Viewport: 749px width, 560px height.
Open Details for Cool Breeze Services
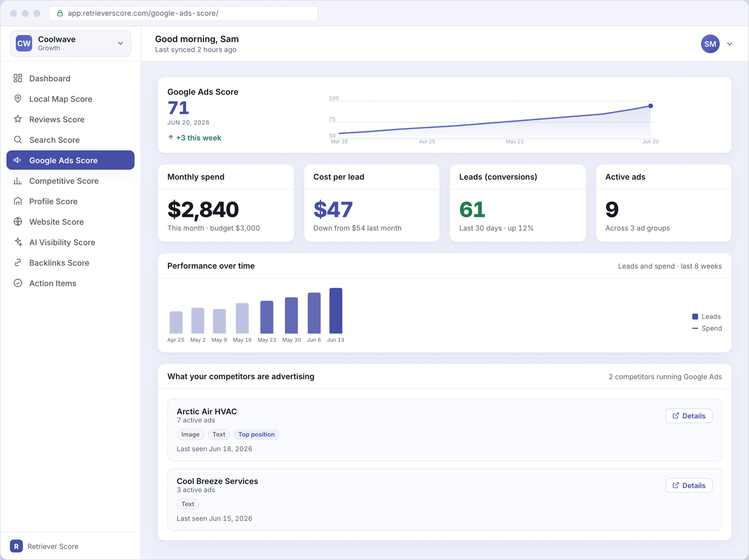689,486
